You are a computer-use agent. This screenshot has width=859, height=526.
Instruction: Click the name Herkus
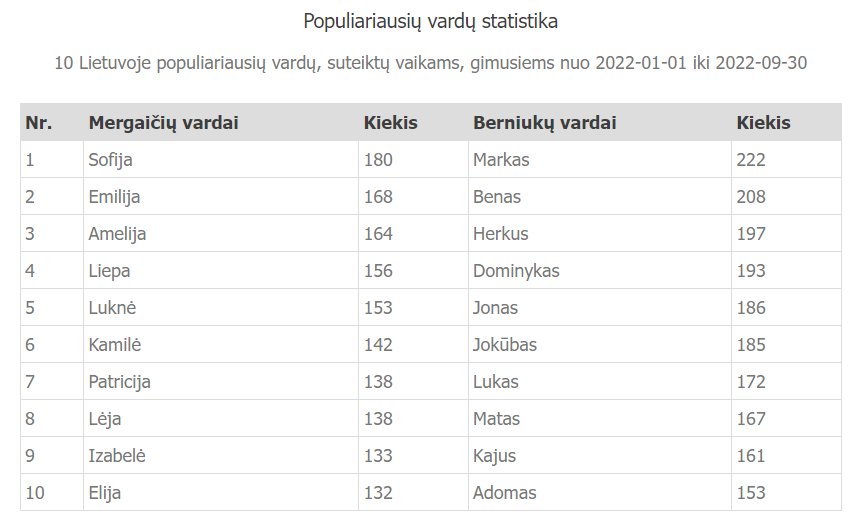501,234
